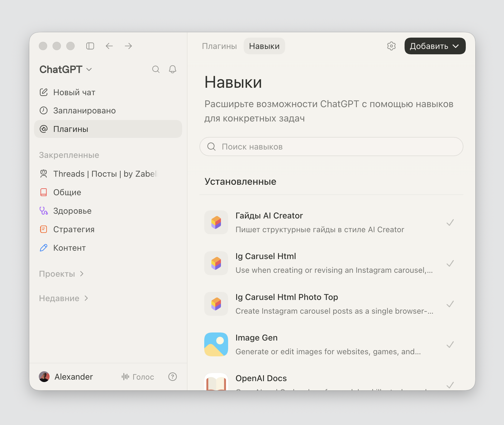Open pinned Стратегия item
The height and width of the screenshot is (425, 504).
point(108,229)
